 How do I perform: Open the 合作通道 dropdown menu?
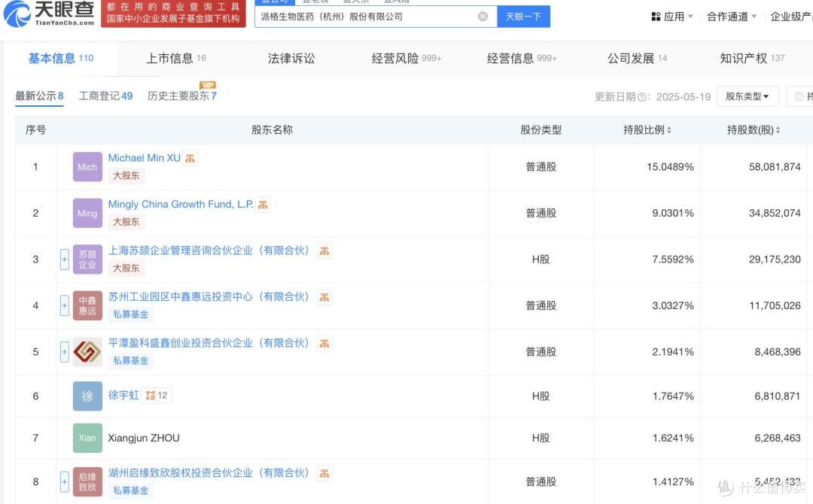[732, 17]
